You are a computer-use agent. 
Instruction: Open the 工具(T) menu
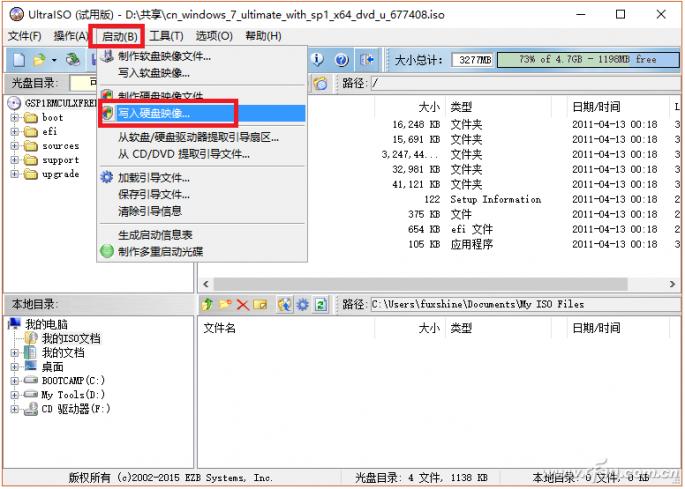pos(166,36)
